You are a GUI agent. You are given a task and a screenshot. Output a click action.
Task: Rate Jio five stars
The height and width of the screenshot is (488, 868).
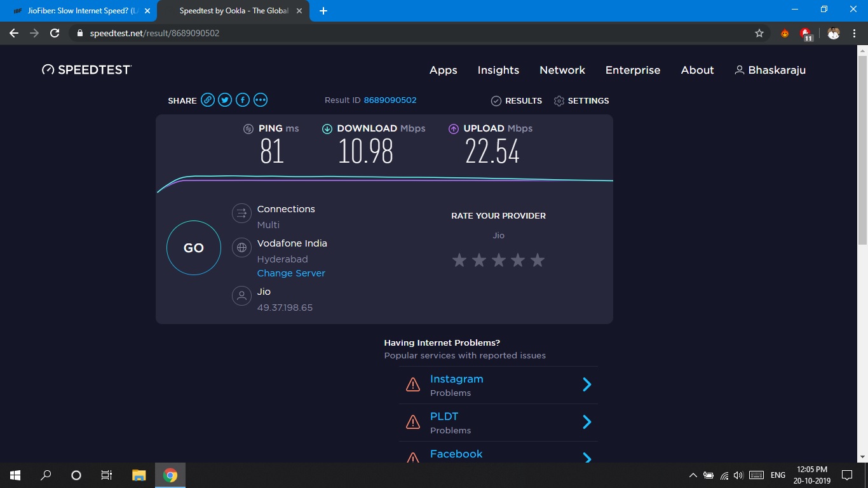pyautogui.click(x=538, y=260)
